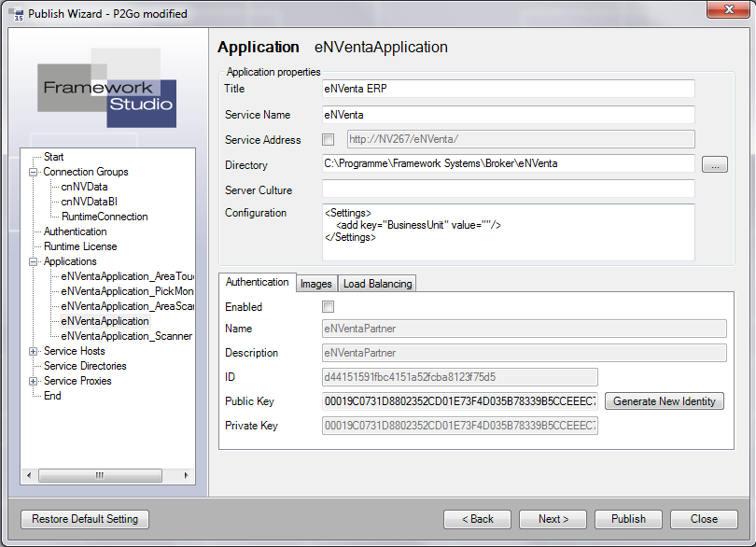Image resolution: width=756 pixels, height=547 pixels.
Task: Select eNVentaApplication_AreaTou tree item
Action: pos(127,276)
